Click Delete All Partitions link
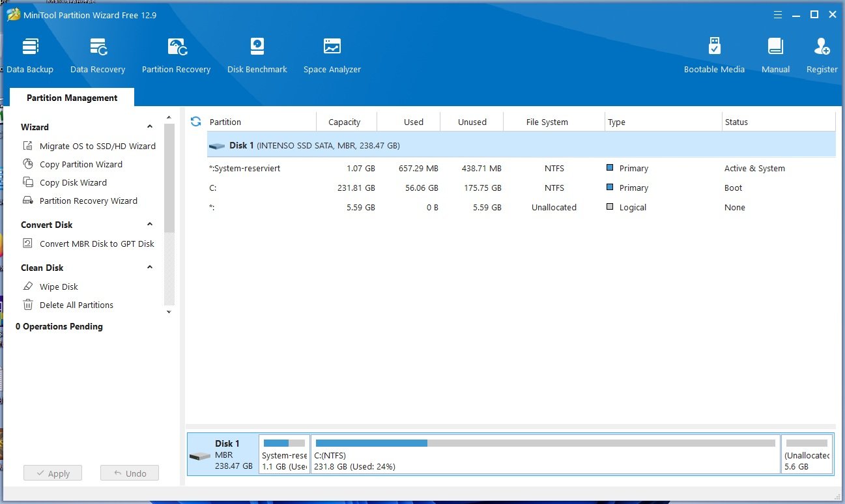 click(76, 305)
